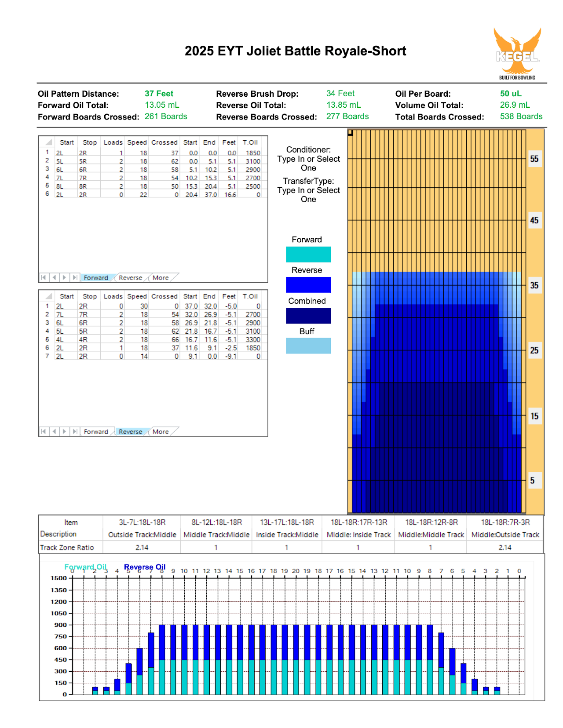
Task: Click the Reverse blue color swatch
Action: pos(308,285)
